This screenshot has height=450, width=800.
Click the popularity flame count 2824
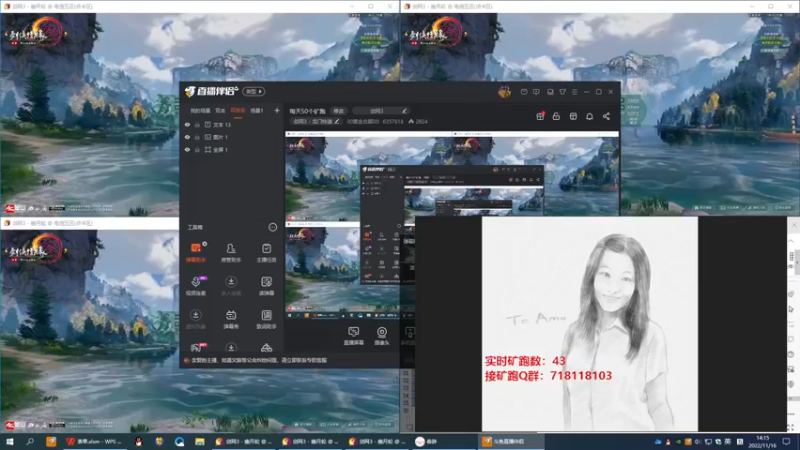(x=418, y=121)
